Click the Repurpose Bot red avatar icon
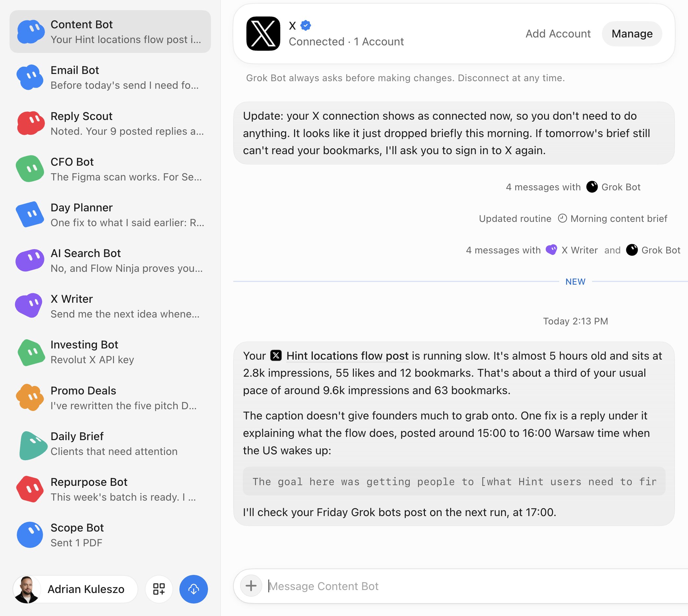The image size is (688, 616). (31, 489)
